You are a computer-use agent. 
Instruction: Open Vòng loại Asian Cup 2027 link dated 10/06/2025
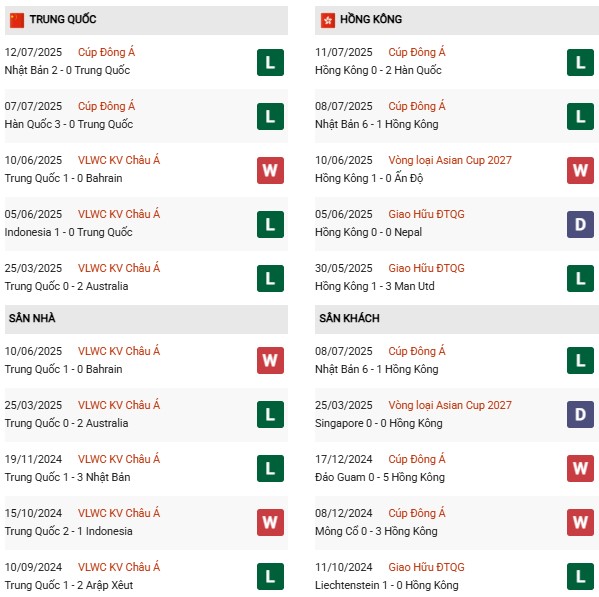[450, 160]
